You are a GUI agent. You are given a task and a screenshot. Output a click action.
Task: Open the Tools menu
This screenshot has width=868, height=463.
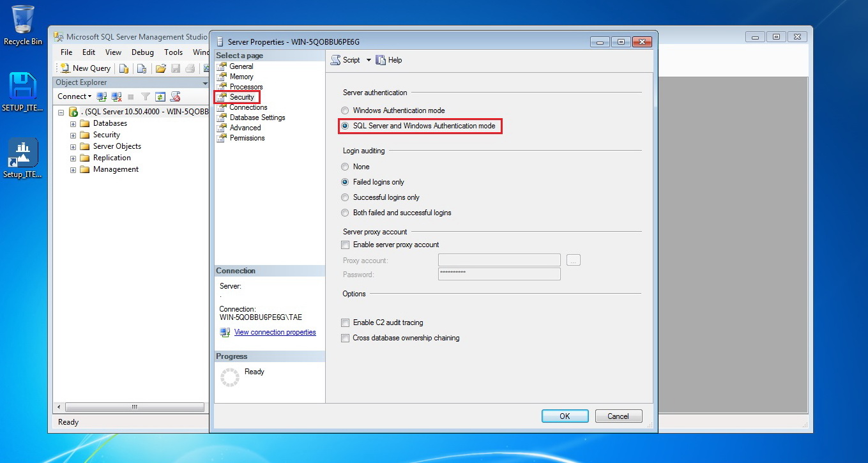(x=174, y=52)
